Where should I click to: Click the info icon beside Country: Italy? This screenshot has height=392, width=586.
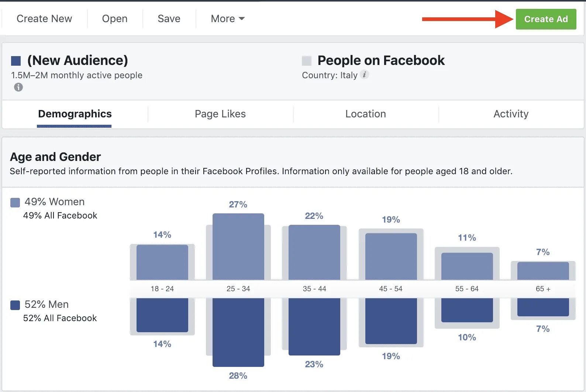tap(364, 75)
